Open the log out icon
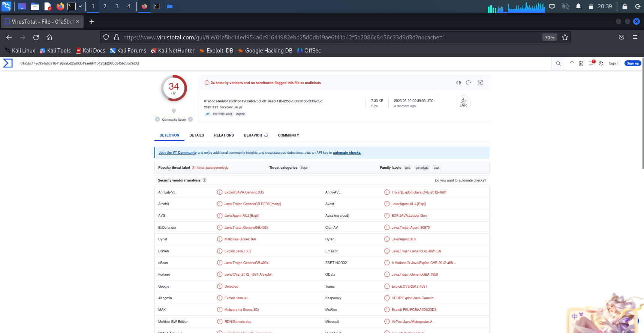Viewport: 644px width, 333px height. point(638,6)
